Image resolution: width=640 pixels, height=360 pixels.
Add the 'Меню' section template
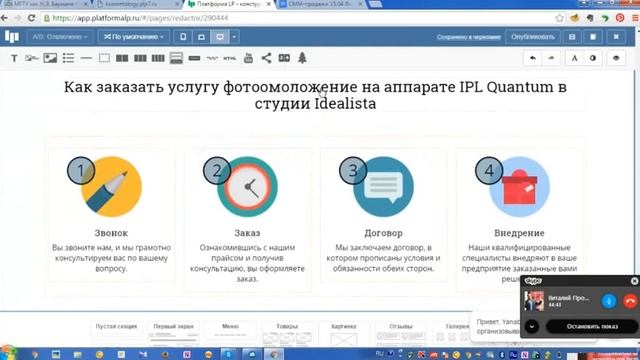point(230,333)
